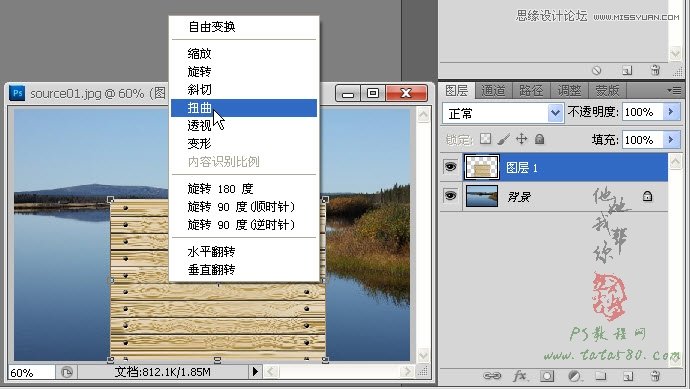Screen dimensions: 690x389
Task: Select the 背景 layer thumbnail
Action: tap(482, 196)
